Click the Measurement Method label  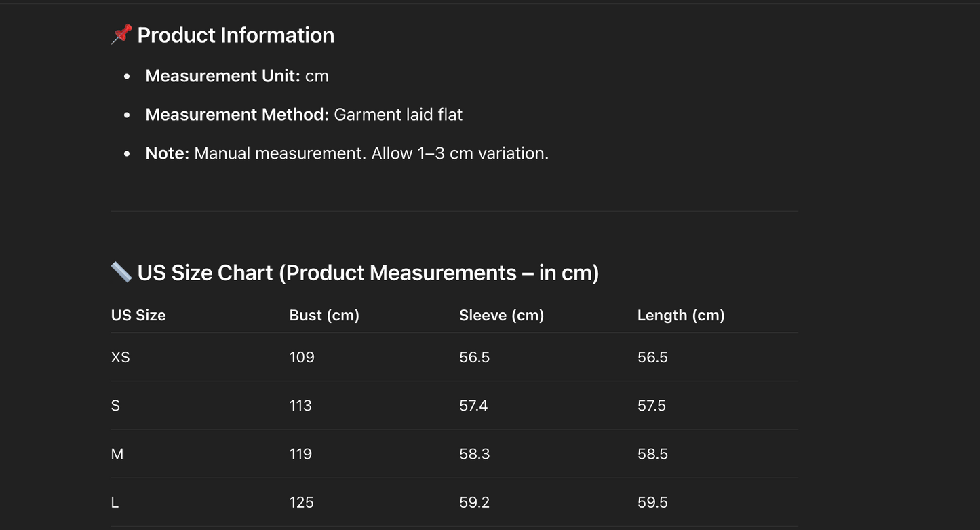coord(237,115)
